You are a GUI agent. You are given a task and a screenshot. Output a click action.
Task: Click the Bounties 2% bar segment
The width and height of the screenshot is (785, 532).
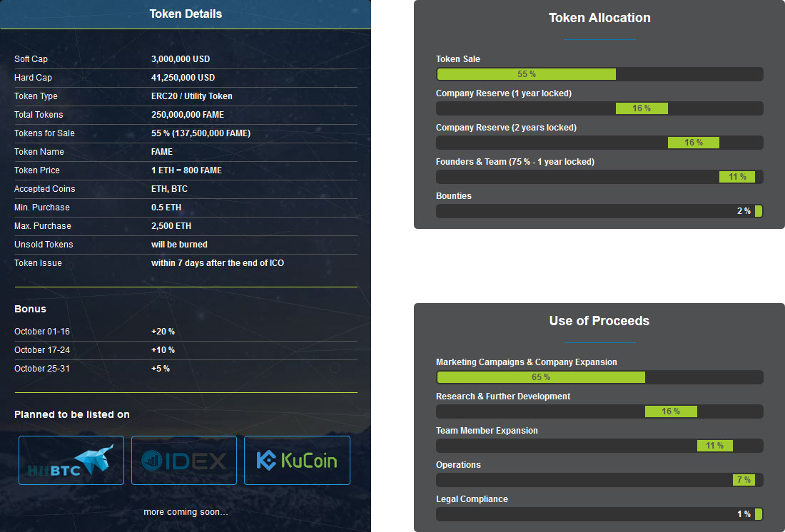coord(759,211)
